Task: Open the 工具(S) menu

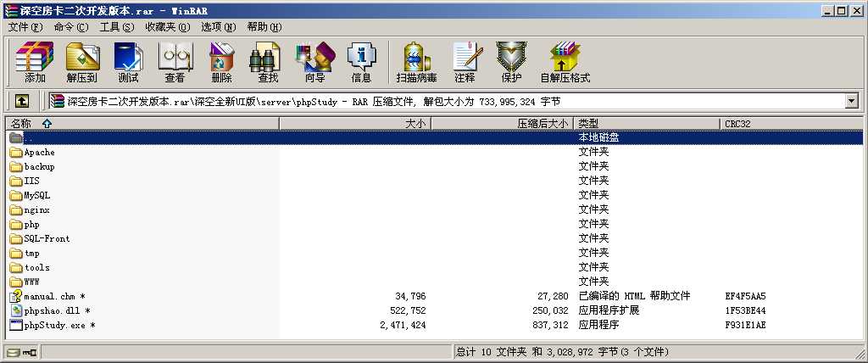Action: click(x=117, y=26)
